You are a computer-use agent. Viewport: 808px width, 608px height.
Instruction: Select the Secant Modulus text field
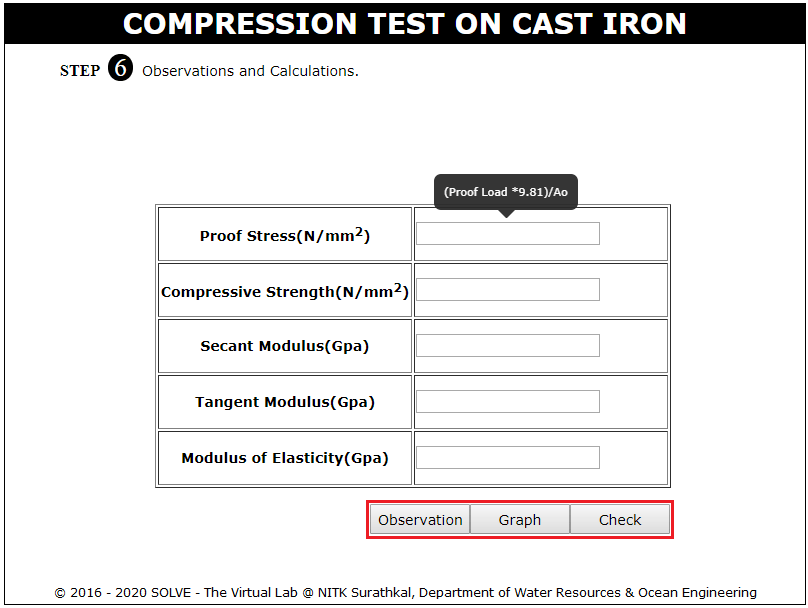click(x=507, y=346)
